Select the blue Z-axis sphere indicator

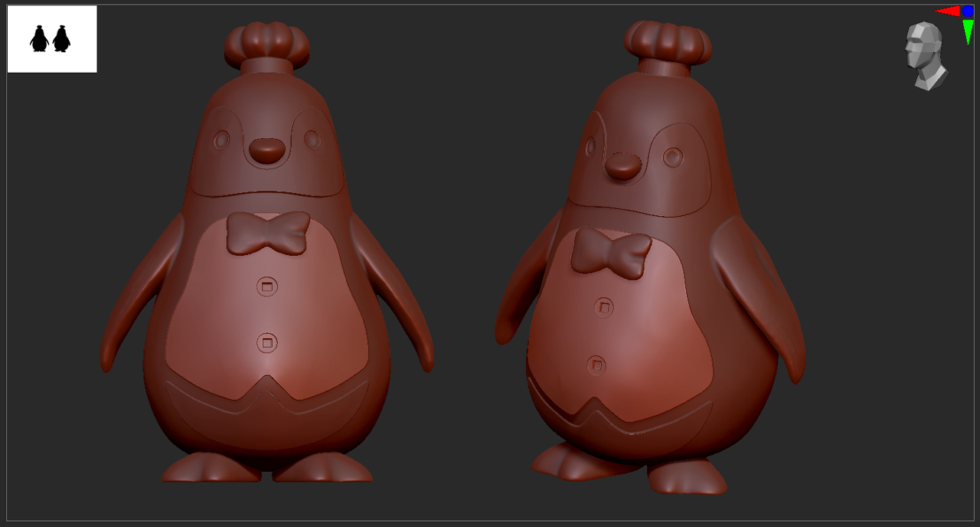968,11
